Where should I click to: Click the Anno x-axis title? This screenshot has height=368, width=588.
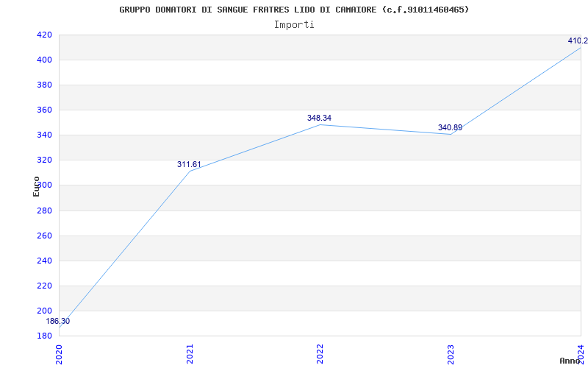tap(570, 361)
